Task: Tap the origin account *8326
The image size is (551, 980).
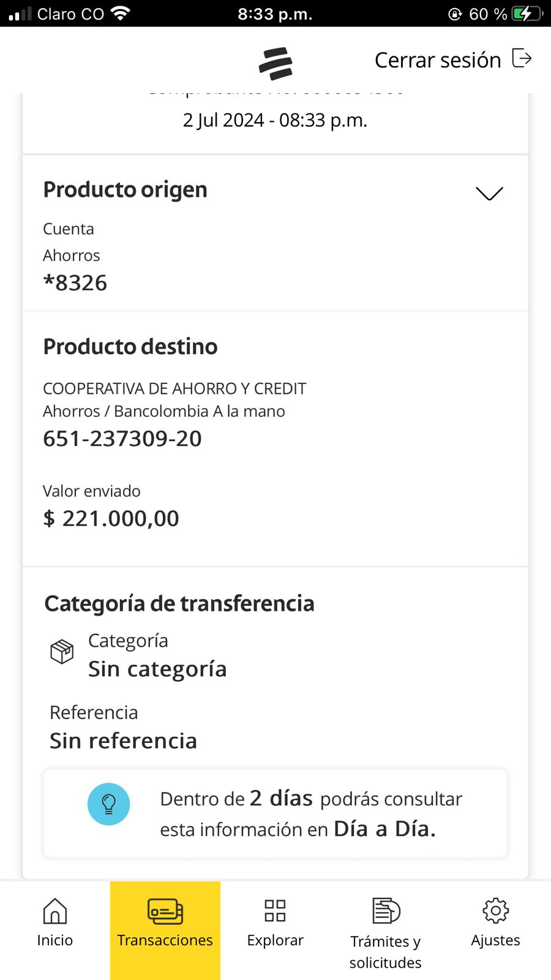Action: 75,283
